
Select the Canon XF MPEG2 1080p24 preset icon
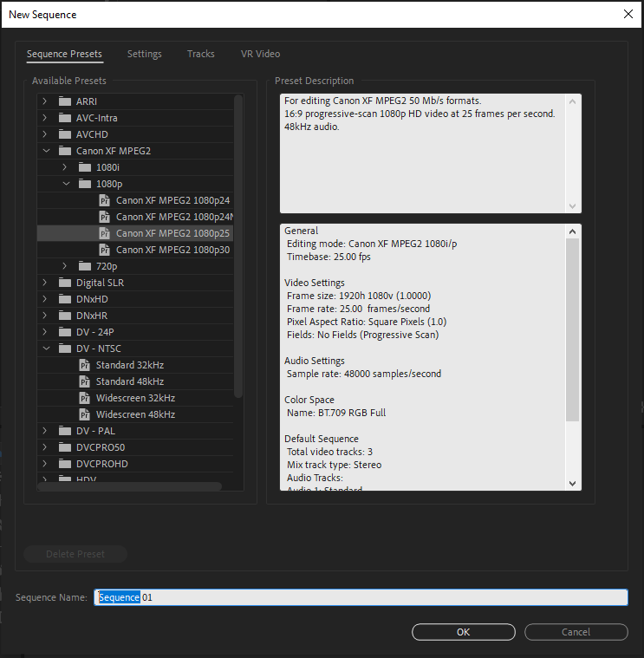point(104,200)
